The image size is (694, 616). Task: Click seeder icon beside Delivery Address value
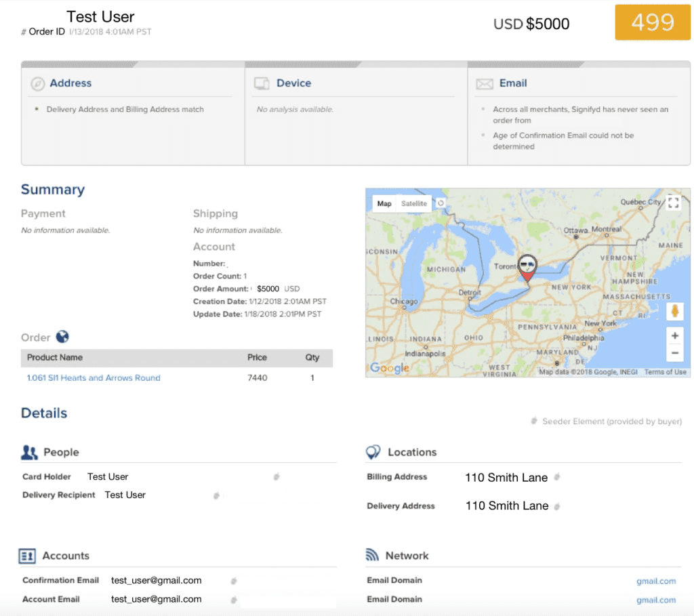pyautogui.click(x=557, y=506)
